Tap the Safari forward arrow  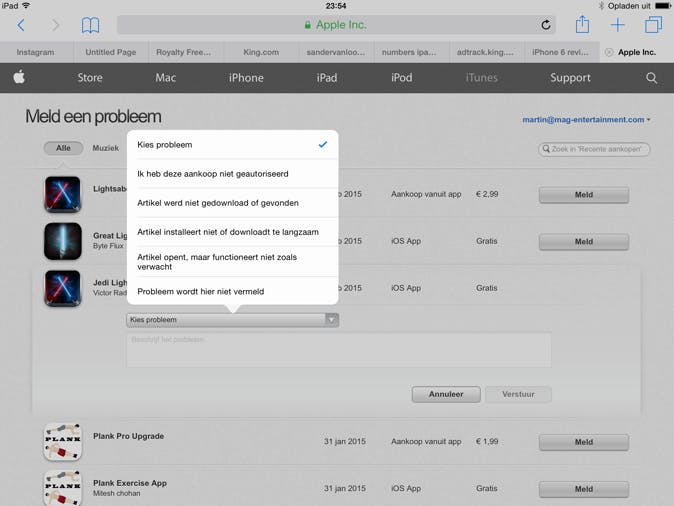[x=55, y=25]
